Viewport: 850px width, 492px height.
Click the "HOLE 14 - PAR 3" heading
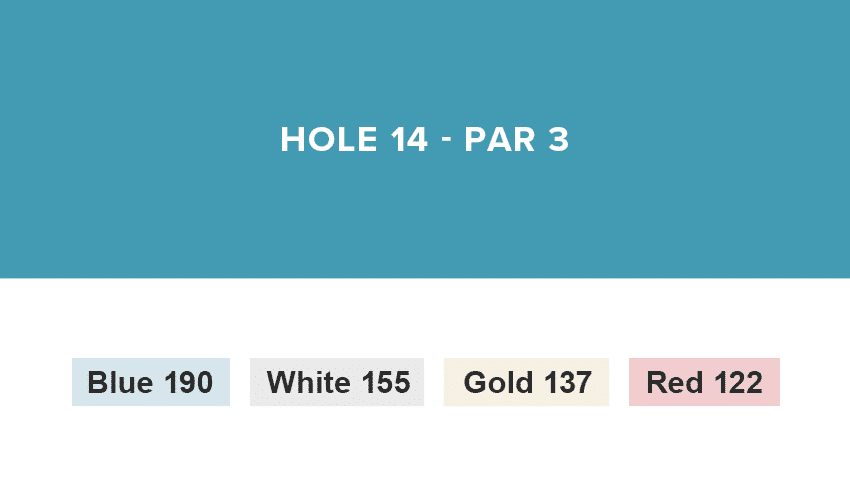pos(425,140)
